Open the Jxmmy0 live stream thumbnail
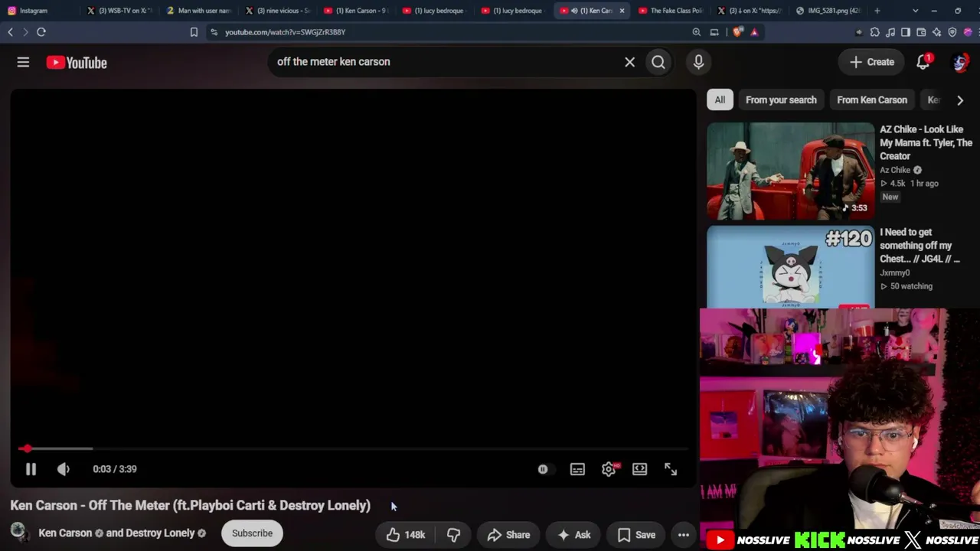The width and height of the screenshot is (980, 551). pyautogui.click(x=790, y=267)
